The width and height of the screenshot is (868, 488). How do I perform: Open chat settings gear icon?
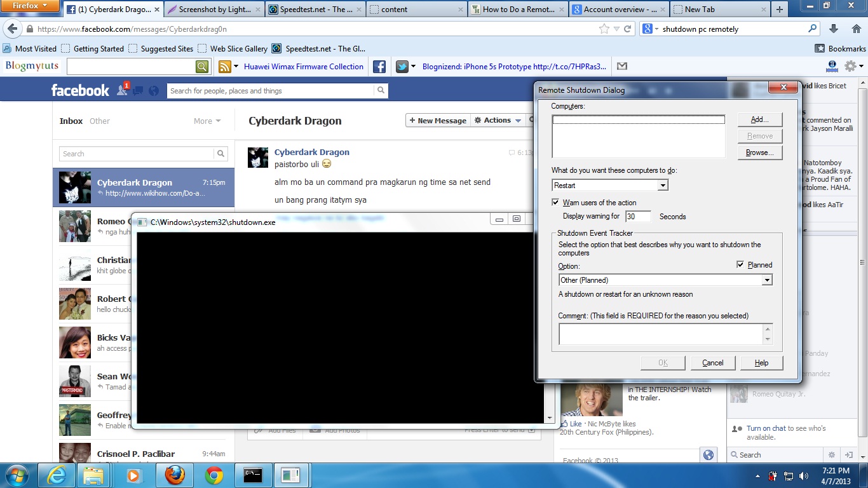coord(831,455)
